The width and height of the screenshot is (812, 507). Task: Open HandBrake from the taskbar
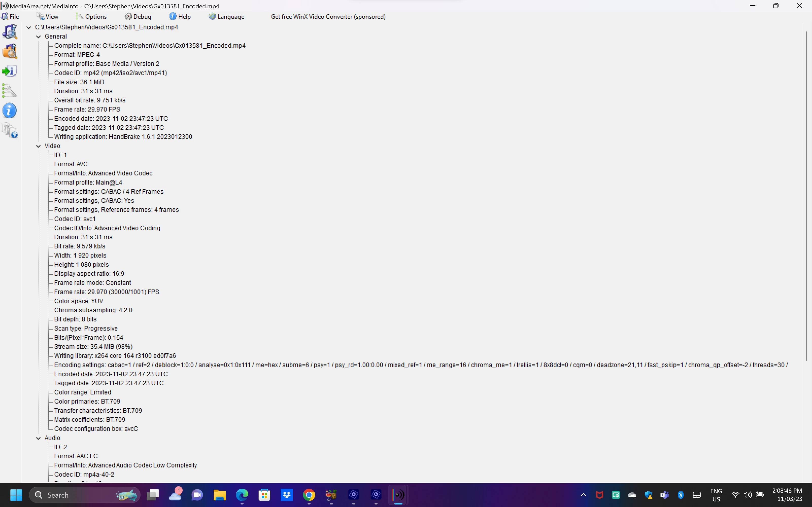pos(331,495)
